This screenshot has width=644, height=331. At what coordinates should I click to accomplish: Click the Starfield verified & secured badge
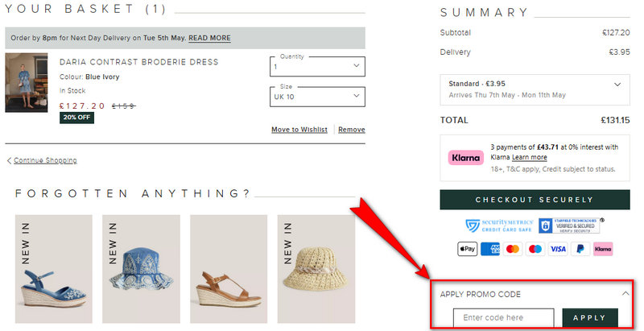point(572,225)
